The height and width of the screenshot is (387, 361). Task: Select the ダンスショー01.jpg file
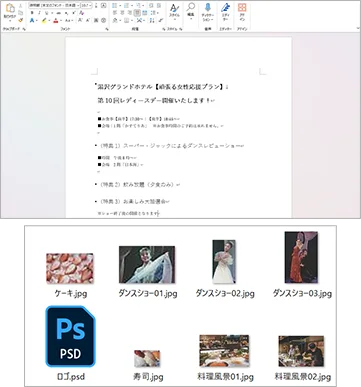click(x=147, y=265)
